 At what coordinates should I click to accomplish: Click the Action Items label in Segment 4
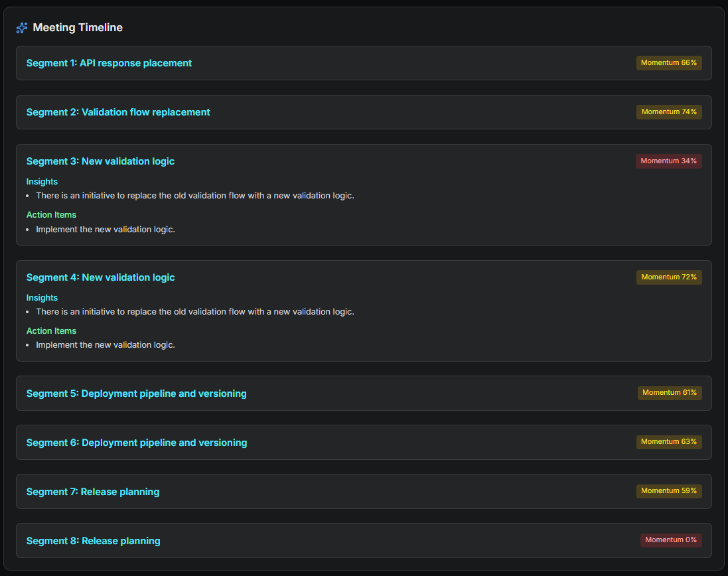point(51,331)
